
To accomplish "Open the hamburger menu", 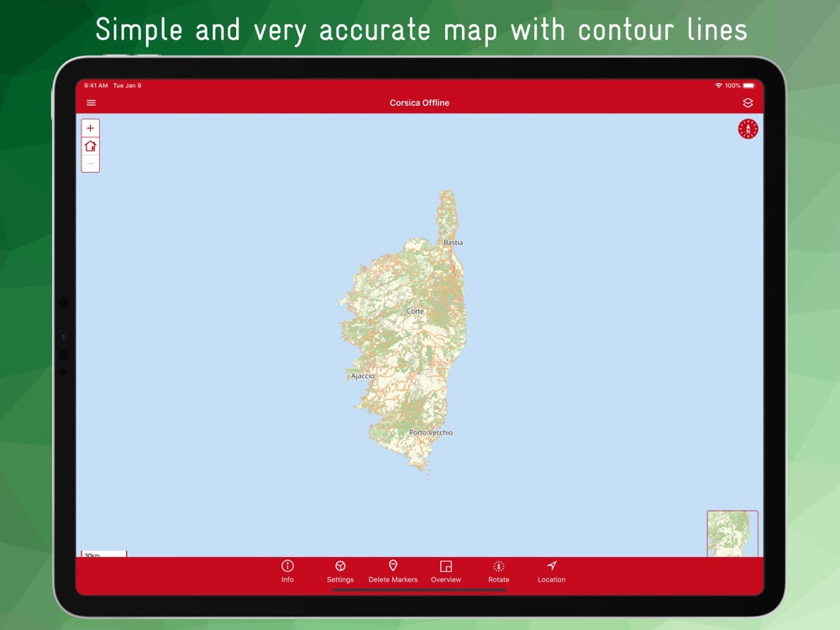I will pyautogui.click(x=91, y=102).
